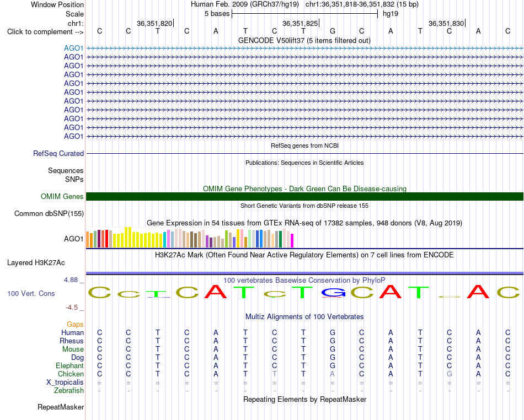Click the chr1:36,351,818-36,351,832 (15 bp) position text
Viewport: 524px width, 420px height.
(x=362, y=4)
